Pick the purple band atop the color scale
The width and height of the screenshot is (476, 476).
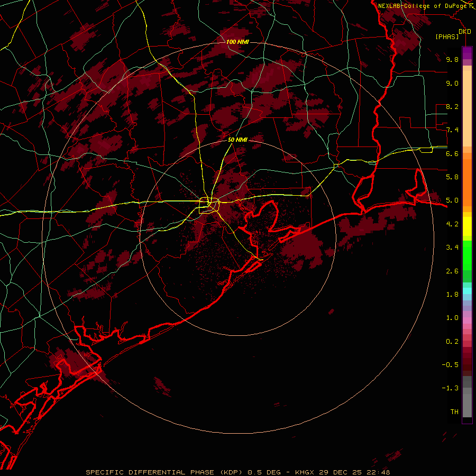(467, 53)
